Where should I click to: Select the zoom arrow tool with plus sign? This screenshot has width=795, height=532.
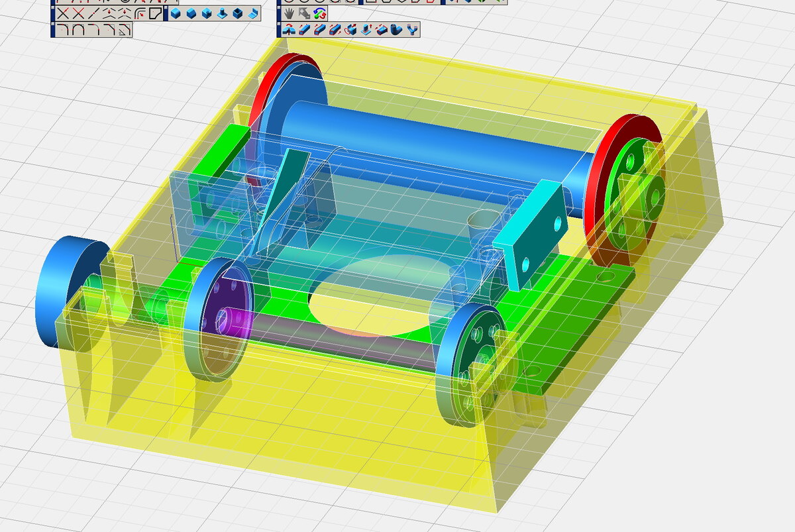304,13
